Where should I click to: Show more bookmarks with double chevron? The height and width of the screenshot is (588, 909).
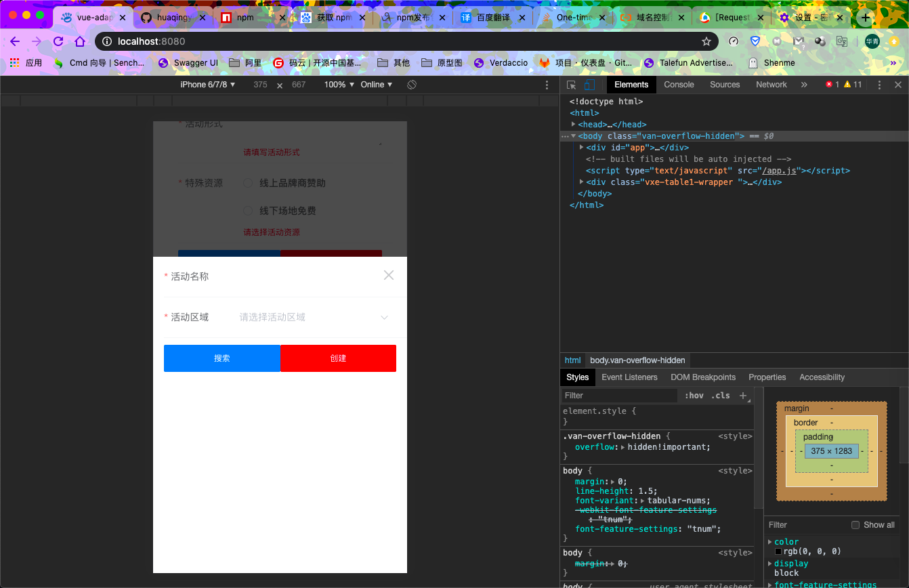[893, 62]
